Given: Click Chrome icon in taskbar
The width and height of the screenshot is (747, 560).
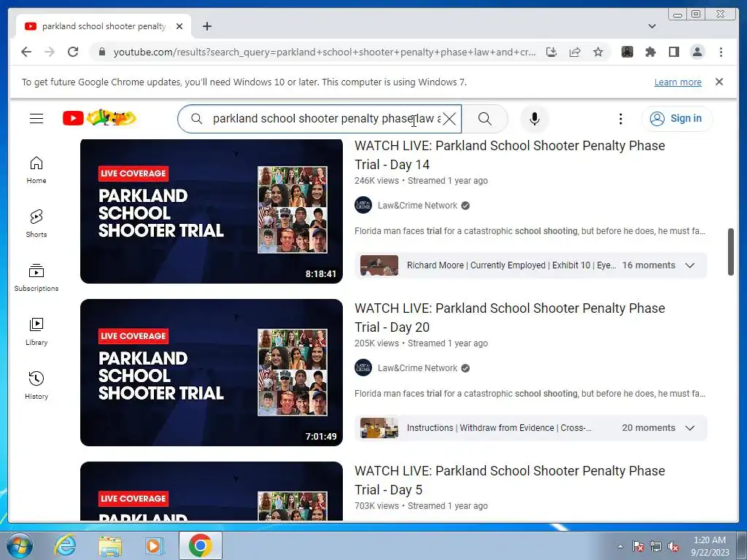Looking at the screenshot, I should click(x=200, y=545).
